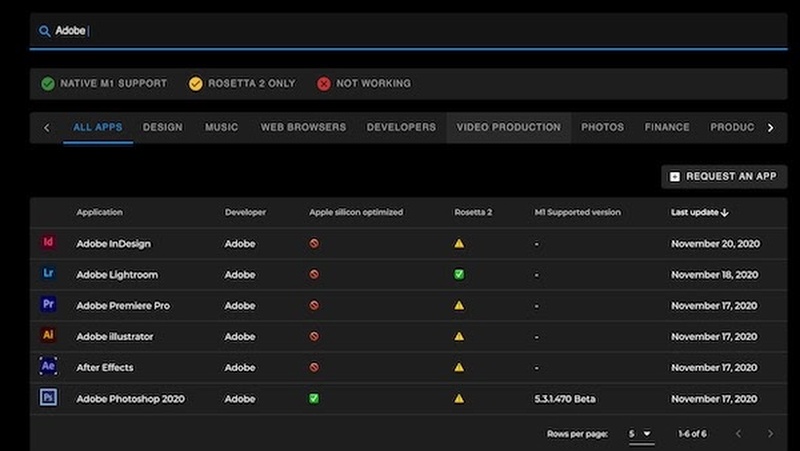The width and height of the screenshot is (800, 451).
Task: Click the Adobe Premiere Pro app icon
Action: [48, 305]
